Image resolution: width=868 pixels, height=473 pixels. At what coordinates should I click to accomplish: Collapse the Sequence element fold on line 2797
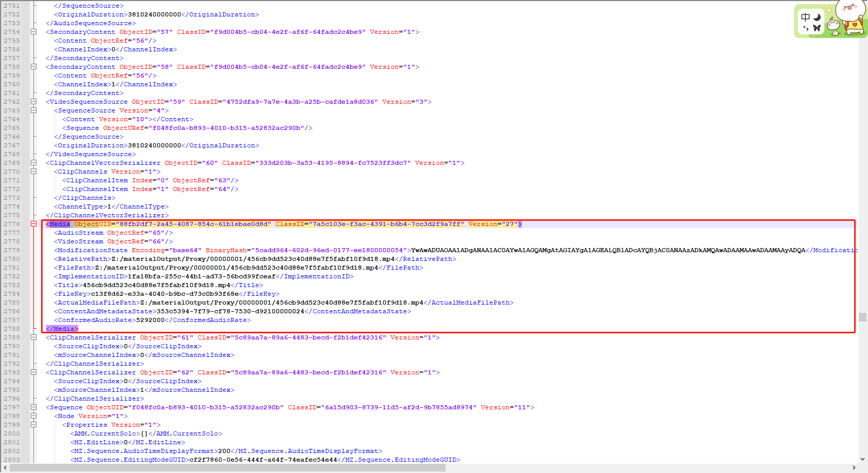point(33,407)
